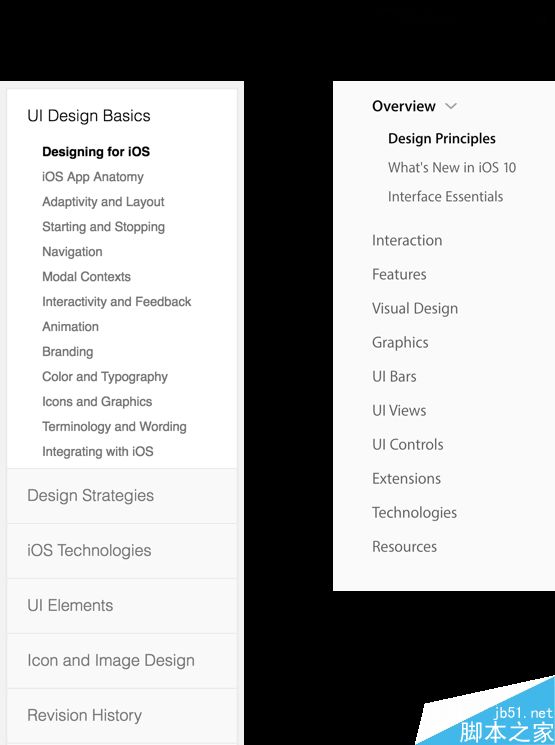This screenshot has height=745, width=555.
Task: Go to Adaptivity and Layout
Action: (103, 202)
